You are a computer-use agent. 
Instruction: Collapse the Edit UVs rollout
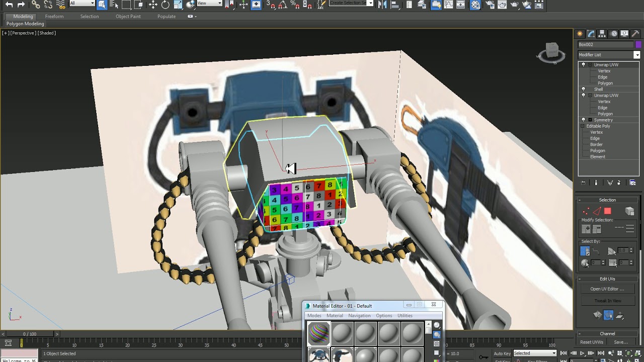tap(580, 279)
